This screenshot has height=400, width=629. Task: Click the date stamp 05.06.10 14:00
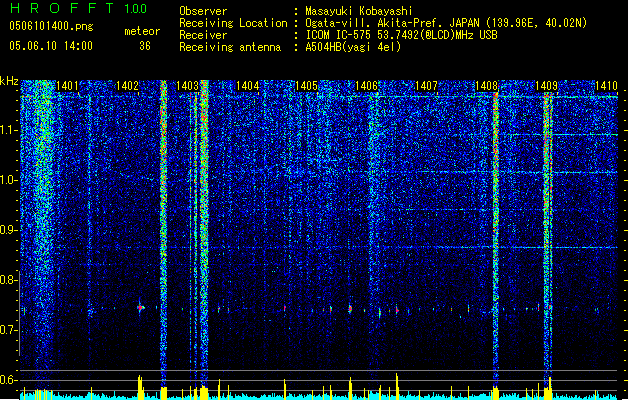tap(51, 46)
